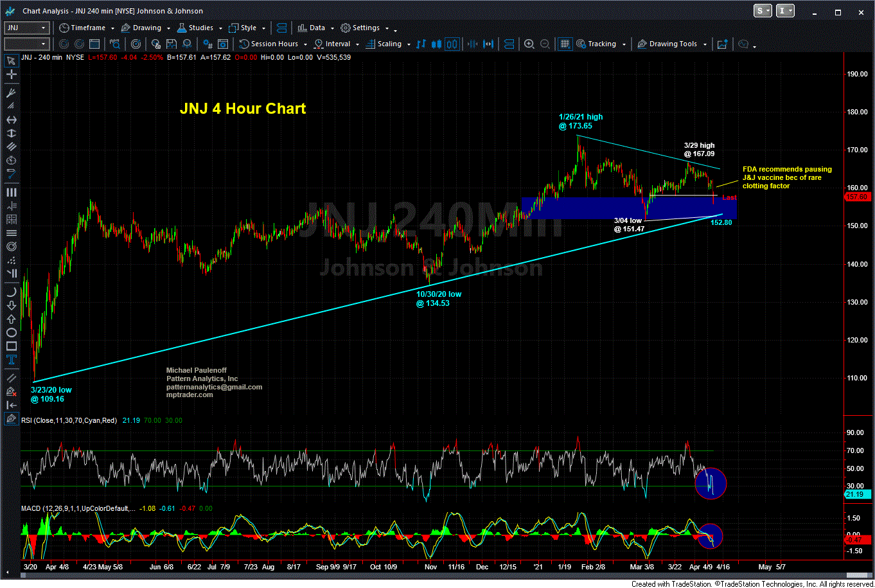875x588 pixels.
Task: Click the RSI (Close,11,30,70,Cyan,Red) label
Action: coord(69,420)
